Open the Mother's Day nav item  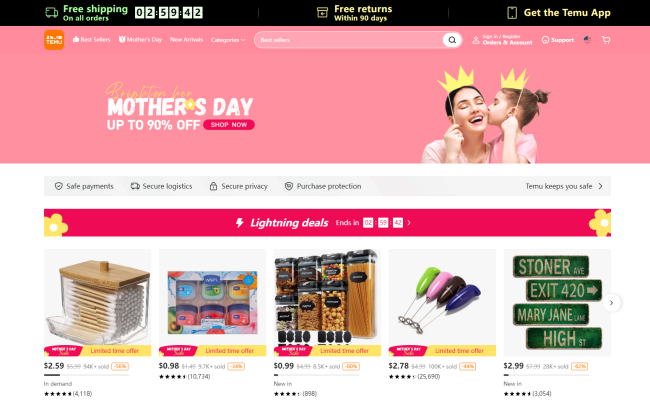tap(140, 40)
